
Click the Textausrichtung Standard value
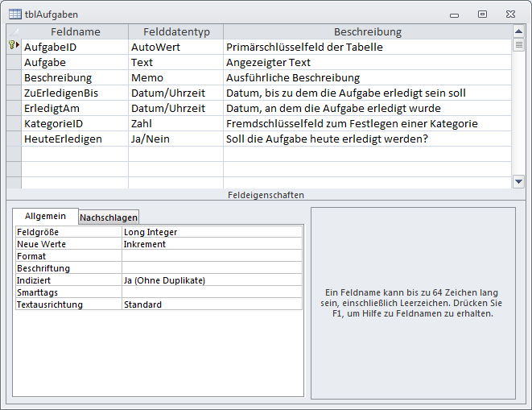[x=212, y=304]
